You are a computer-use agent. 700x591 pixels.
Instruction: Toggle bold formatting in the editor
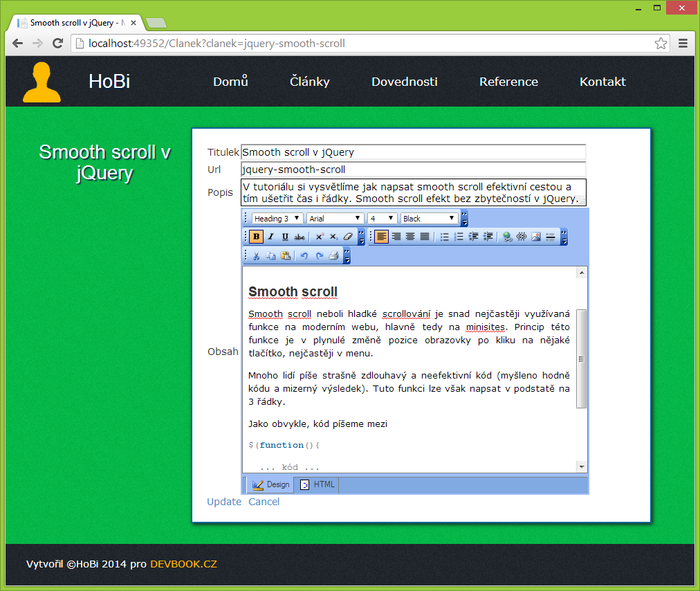pos(255,236)
